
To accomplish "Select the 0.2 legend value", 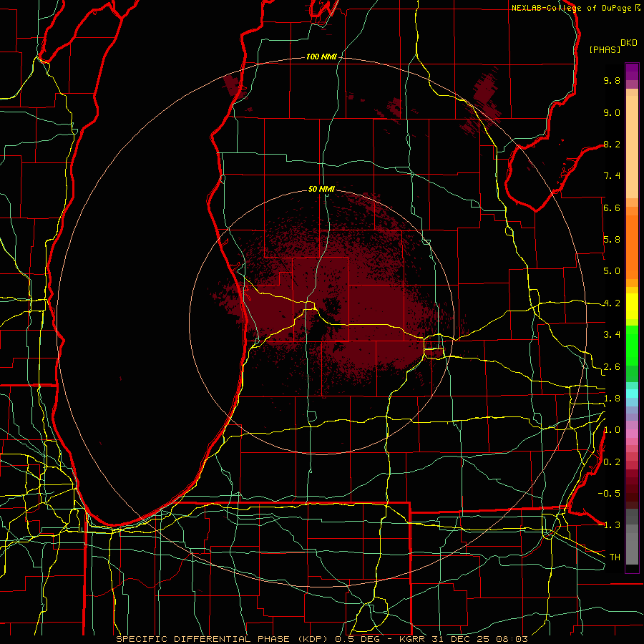I will pos(612,462).
